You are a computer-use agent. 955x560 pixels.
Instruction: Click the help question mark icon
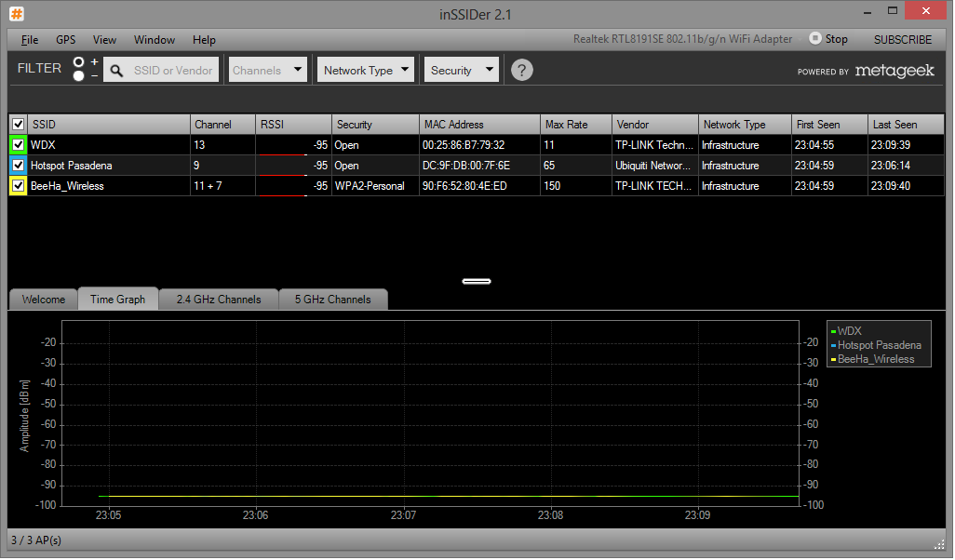click(x=522, y=70)
